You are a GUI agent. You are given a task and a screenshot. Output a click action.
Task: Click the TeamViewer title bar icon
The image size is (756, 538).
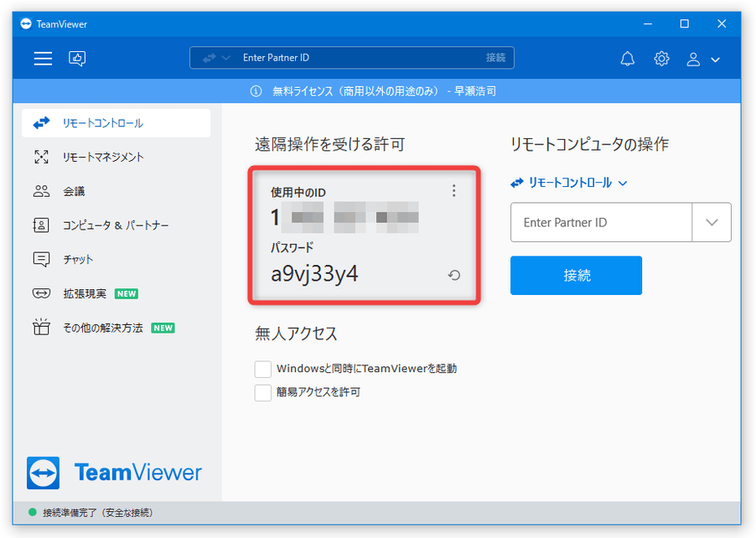click(x=26, y=23)
